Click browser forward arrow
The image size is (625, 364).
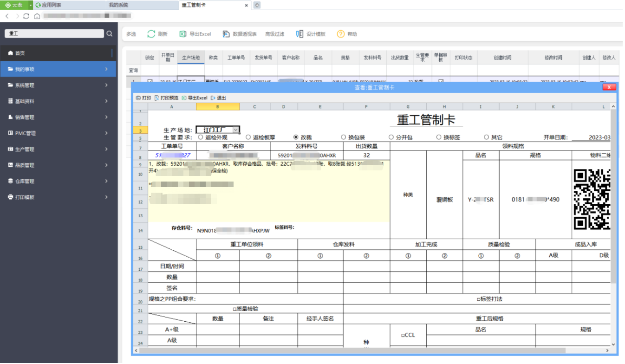pyautogui.click(x=17, y=16)
